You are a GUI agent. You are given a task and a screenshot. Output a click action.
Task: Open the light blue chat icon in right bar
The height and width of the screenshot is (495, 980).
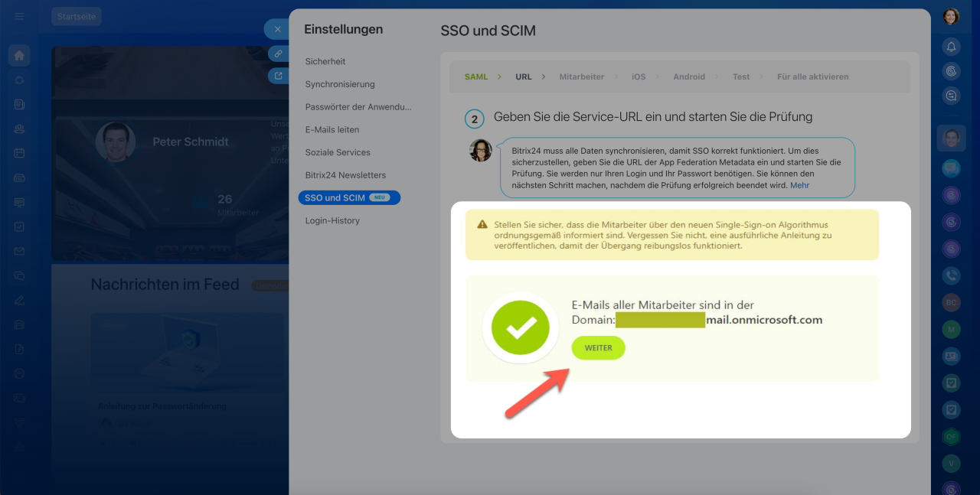pyautogui.click(x=951, y=168)
